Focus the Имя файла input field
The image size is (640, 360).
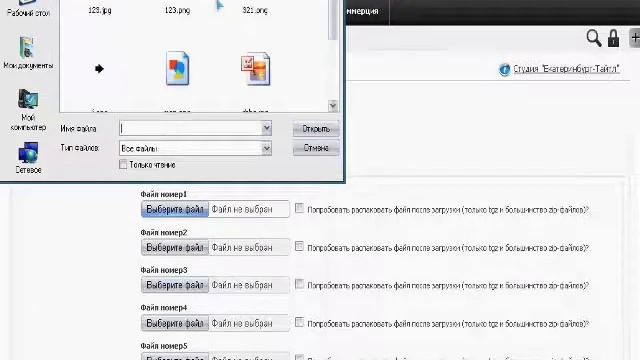(x=191, y=129)
